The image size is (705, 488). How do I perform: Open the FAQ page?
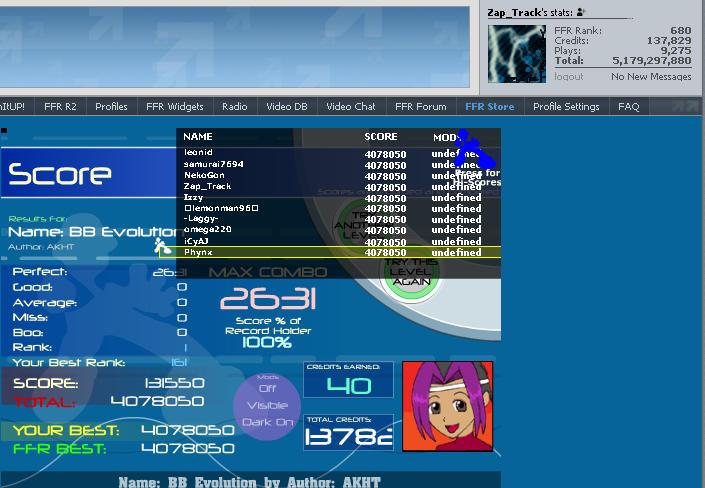pos(628,106)
